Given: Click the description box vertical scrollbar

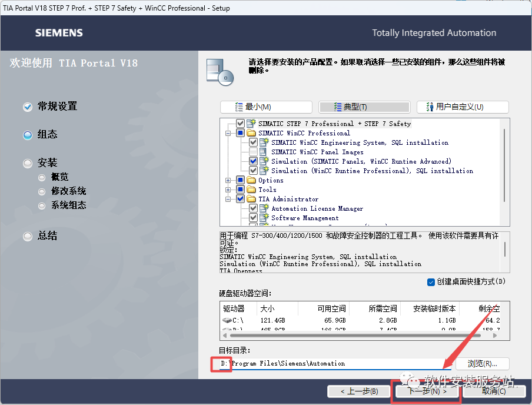Looking at the screenshot, I should click(x=505, y=249).
